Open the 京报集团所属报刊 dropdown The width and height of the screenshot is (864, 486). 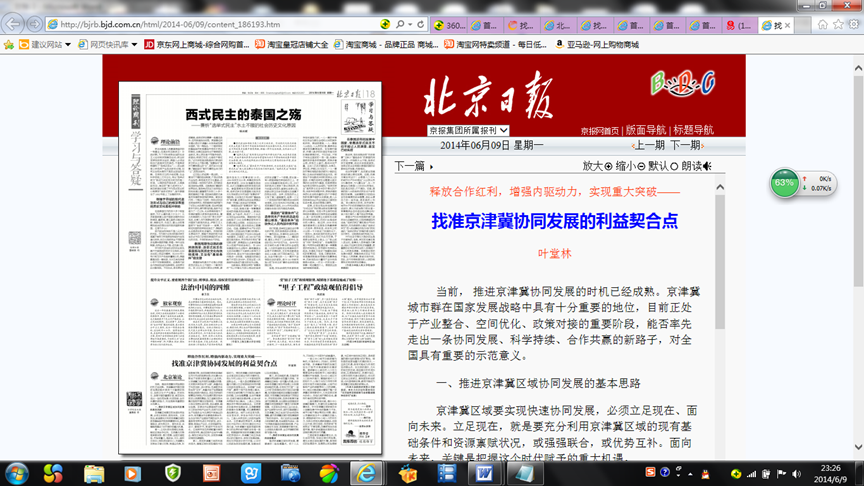(x=468, y=130)
